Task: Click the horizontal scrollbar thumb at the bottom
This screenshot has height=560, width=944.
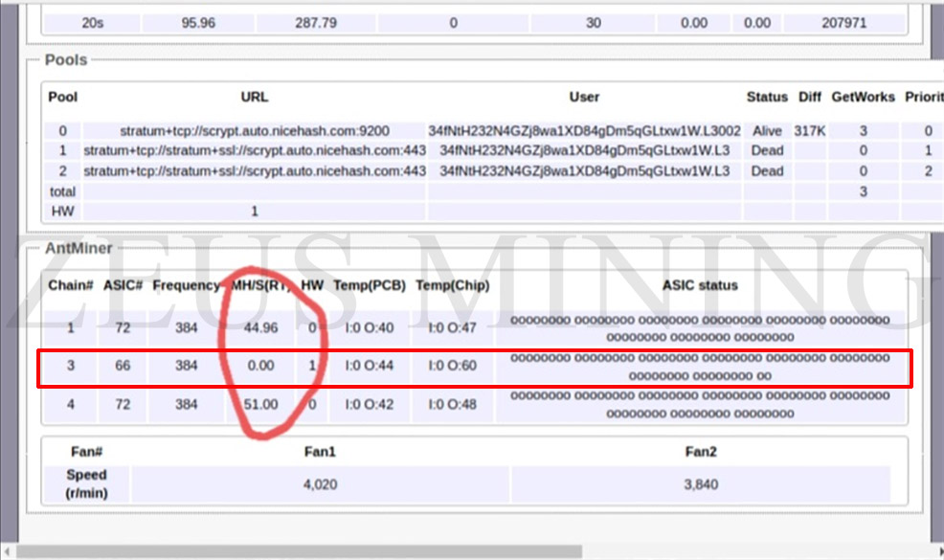Action: [299, 551]
